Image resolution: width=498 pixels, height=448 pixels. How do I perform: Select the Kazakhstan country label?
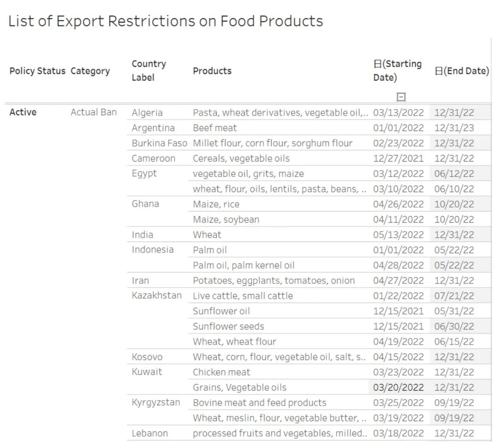click(x=157, y=295)
